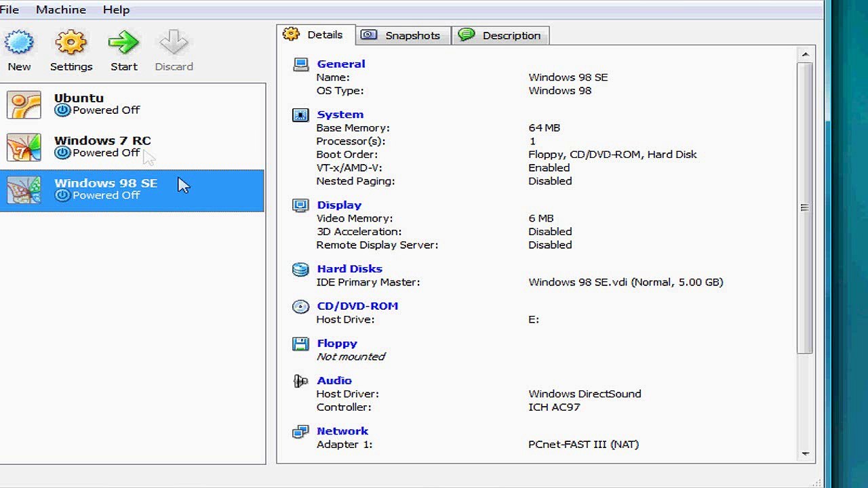868x488 pixels.
Task: Click the 'Windows DirectSound' host driver value
Action: 585,394
